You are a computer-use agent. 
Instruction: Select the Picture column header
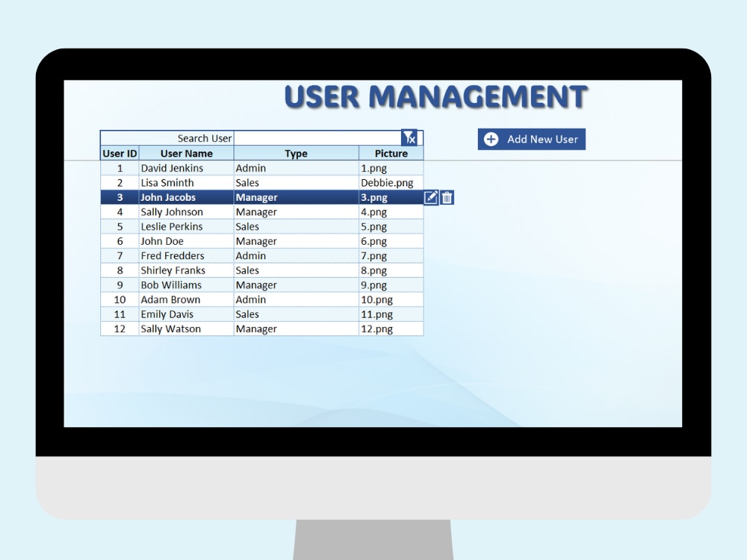391,153
